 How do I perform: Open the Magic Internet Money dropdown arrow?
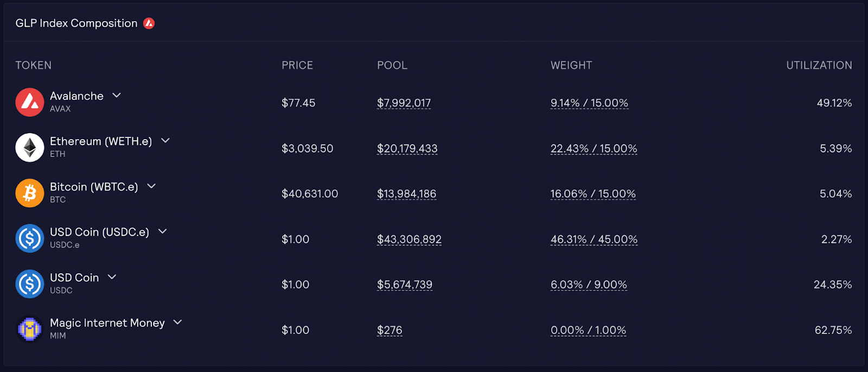tap(177, 322)
